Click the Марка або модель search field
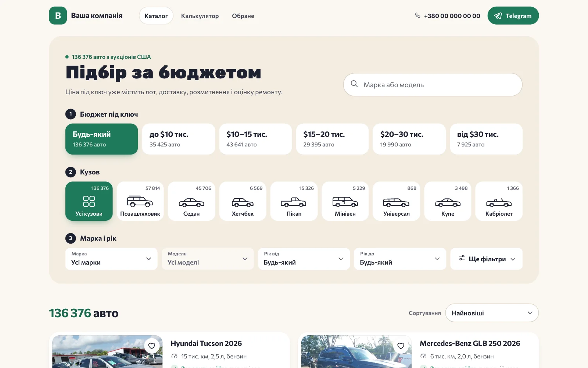This screenshot has height=368, width=588. pos(433,85)
